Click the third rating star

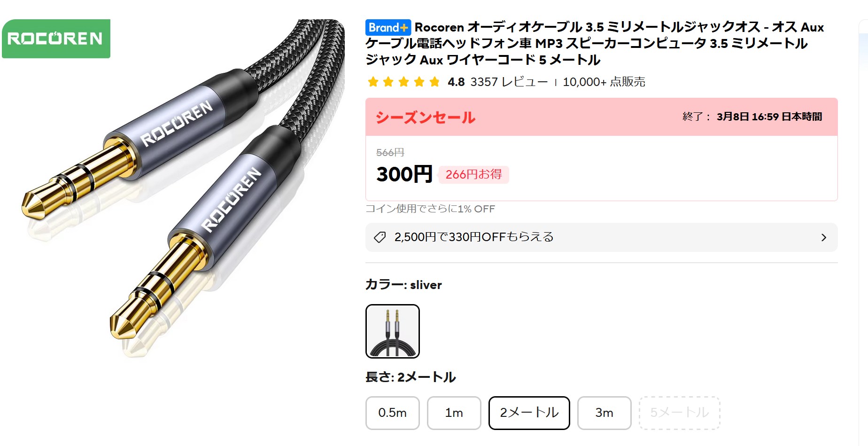403,82
